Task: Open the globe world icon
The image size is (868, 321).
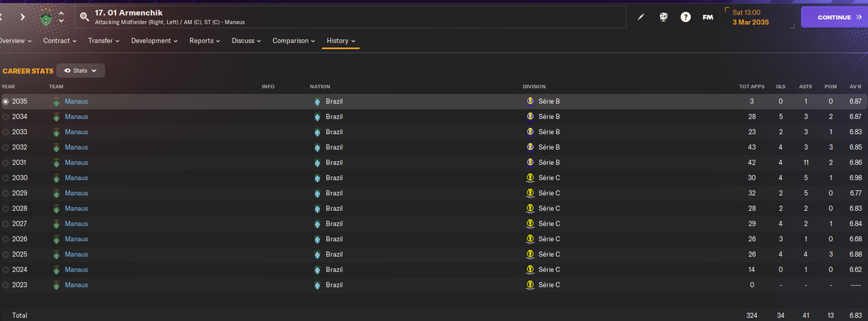Action: [663, 17]
